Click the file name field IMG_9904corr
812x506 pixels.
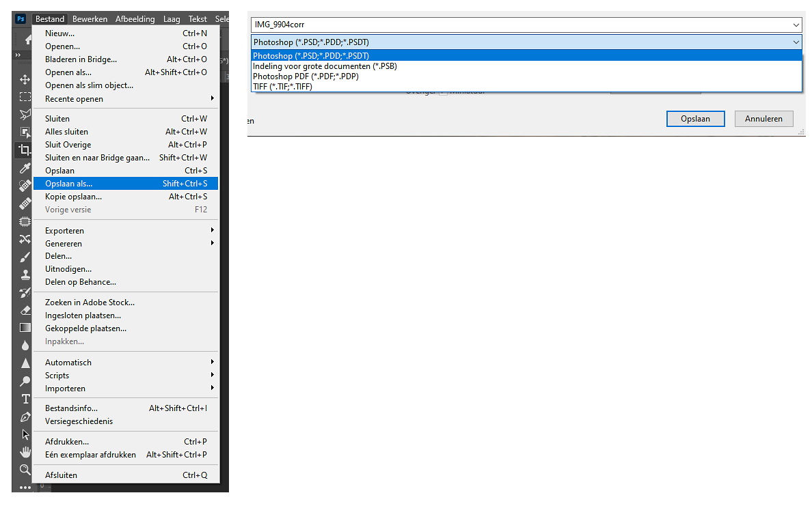pyautogui.click(x=519, y=25)
